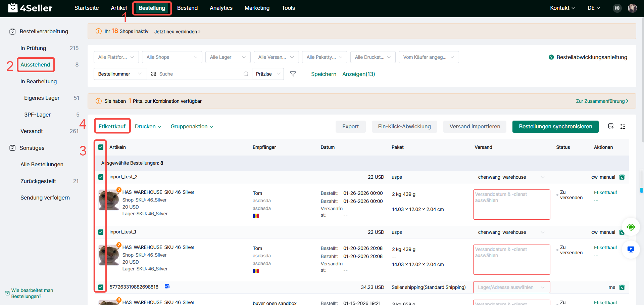Open the blue video tutorial icon
Screen dimensions: 644x305
[x=631, y=249]
